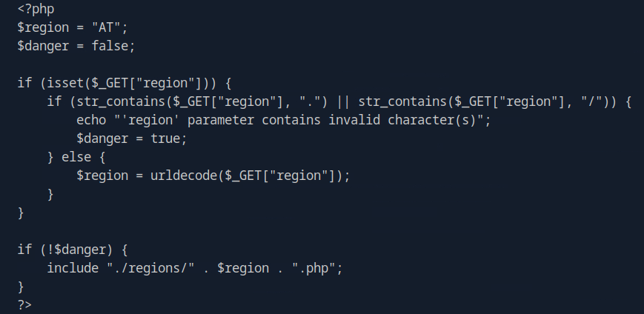
Task: Click the closing ?> tag
Action: pyautogui.click(x=24, y=304)
